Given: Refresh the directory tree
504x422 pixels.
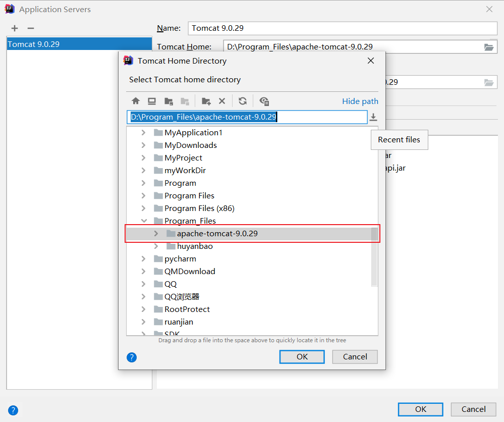Looking at the screenshot, I should tap(243, 101).
